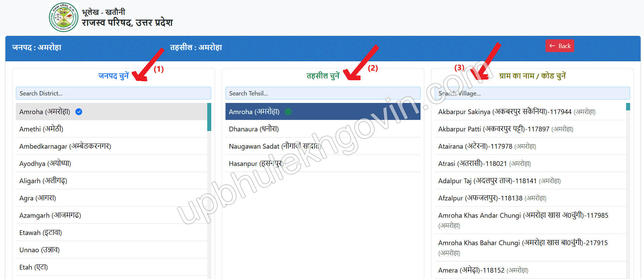Click the district list scrollbar thumb
This screenshot has width=644, height=279.
209,117
